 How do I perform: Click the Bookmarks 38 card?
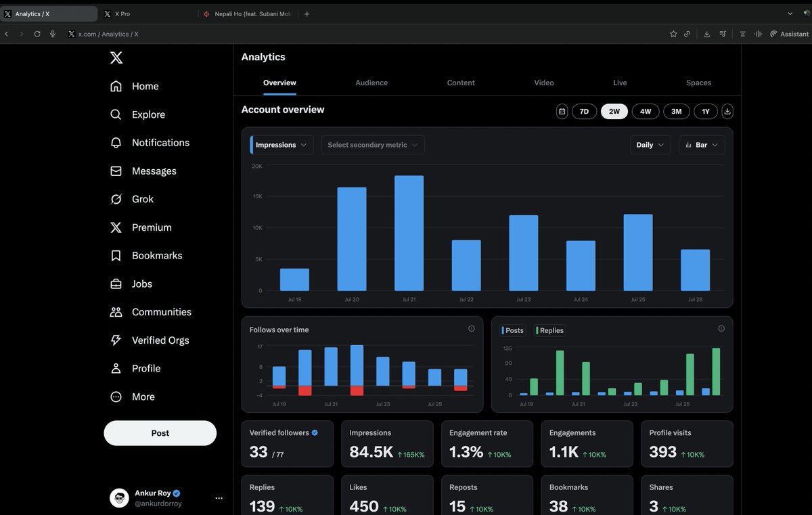(x=587, y=495)
